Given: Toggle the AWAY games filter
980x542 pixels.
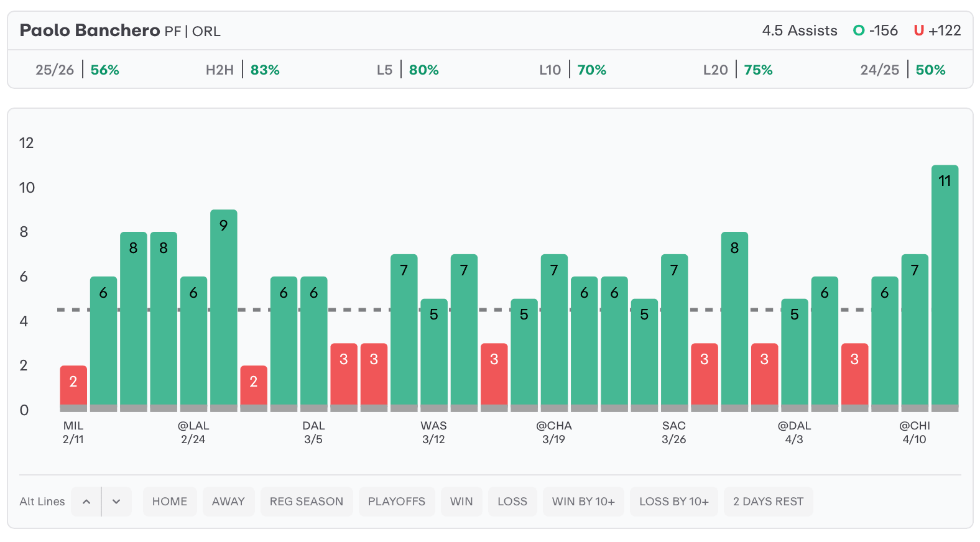Looking at the screenshot, I should tap(228, 502).
